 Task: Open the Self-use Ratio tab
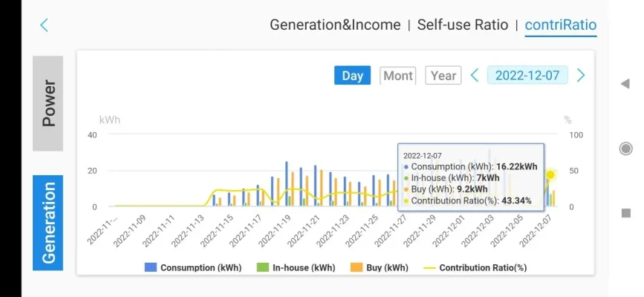463,25
